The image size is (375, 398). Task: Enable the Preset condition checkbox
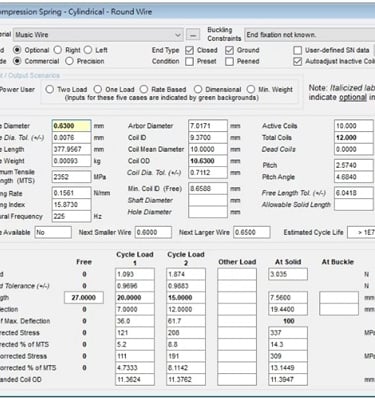pyautogui.click(x=189, y=61)
